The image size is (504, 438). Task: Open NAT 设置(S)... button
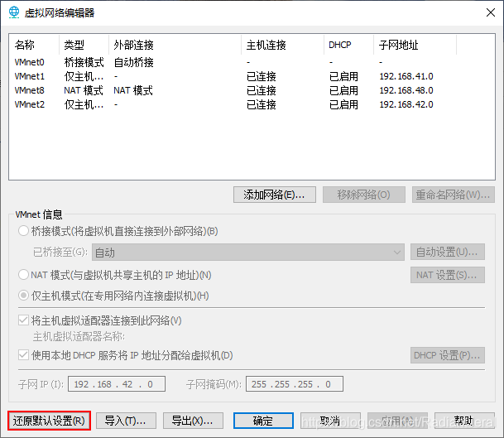[x=448, y=275]
